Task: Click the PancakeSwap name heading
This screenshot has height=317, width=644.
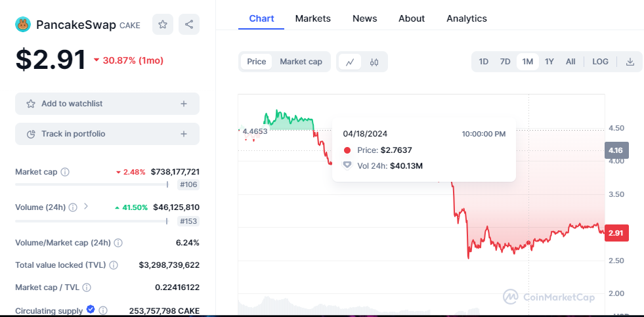Action: click(76, 25)
